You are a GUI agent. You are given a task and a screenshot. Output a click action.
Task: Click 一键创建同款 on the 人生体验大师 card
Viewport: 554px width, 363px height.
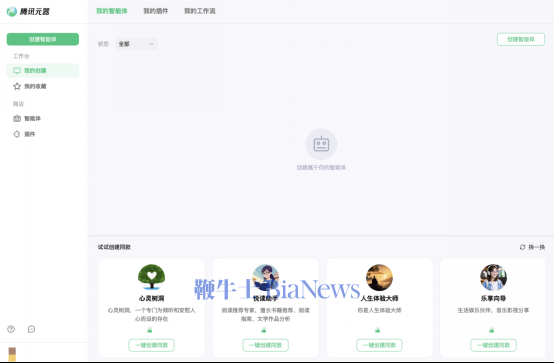coord(379,345)
